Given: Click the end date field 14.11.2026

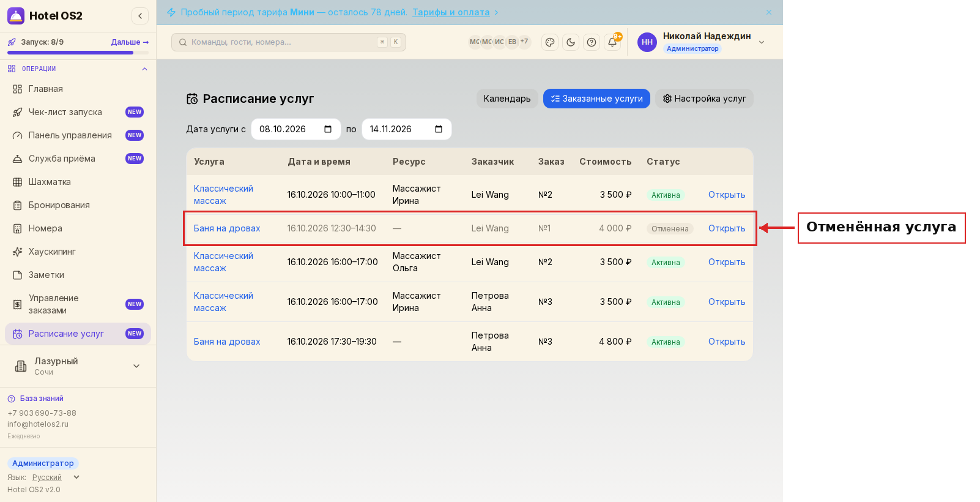Looking at the screenshot, I should tap(407, 129).
